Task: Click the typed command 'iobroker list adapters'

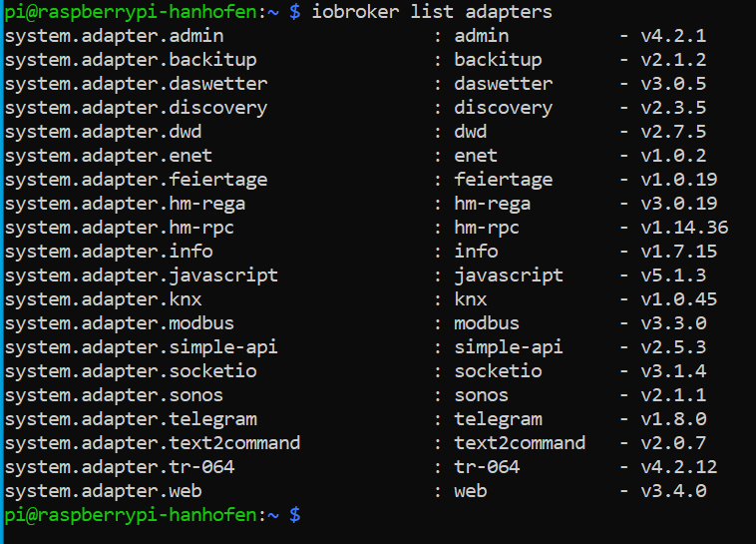Action: (432, 12)
